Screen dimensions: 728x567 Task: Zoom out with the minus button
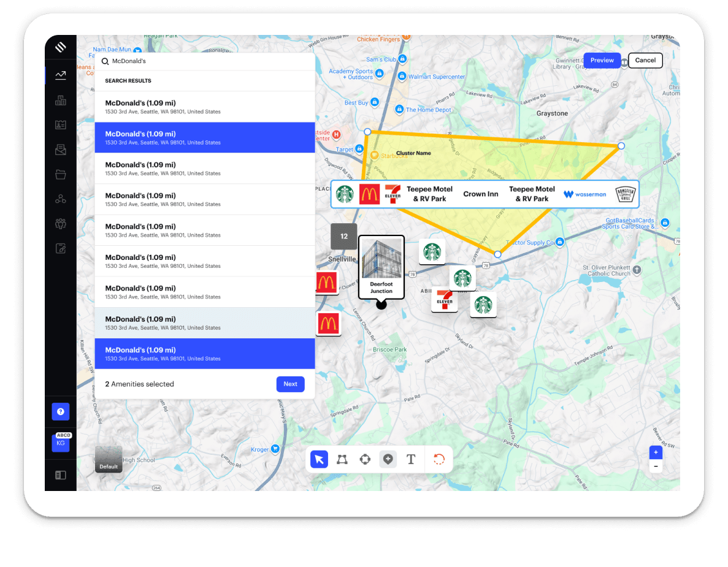656,466
